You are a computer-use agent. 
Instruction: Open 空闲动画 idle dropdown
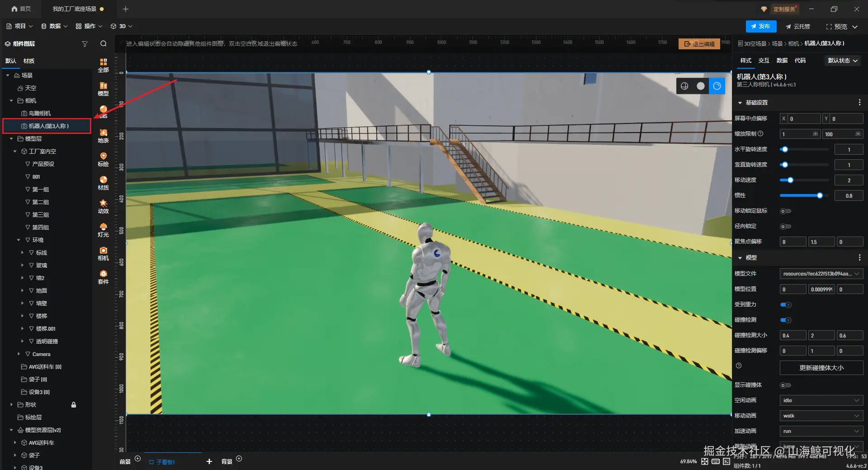[x=821, y=400]
